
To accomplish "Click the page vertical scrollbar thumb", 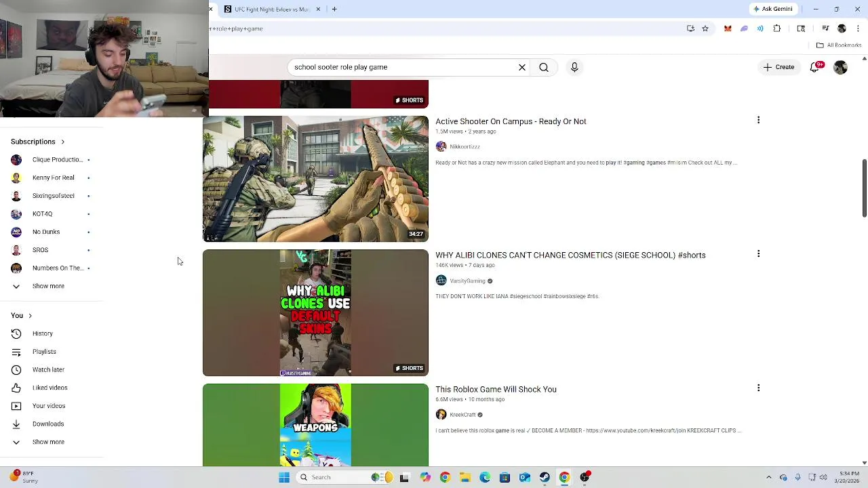I will [864, 189].
